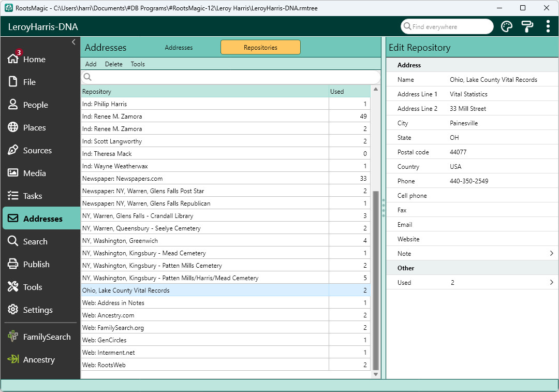Select Web: Ancestry.com row
This screenshot has width=559, height=392.
[226, 315]
